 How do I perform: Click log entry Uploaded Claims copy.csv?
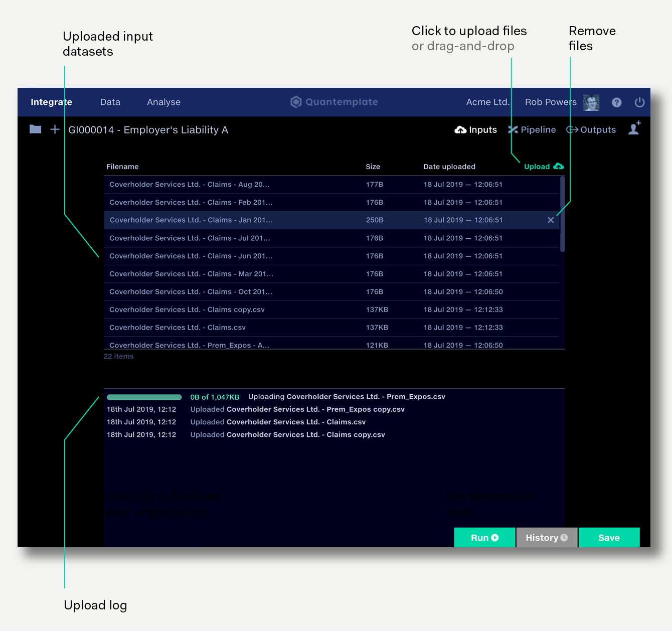[x=287, y=434]
